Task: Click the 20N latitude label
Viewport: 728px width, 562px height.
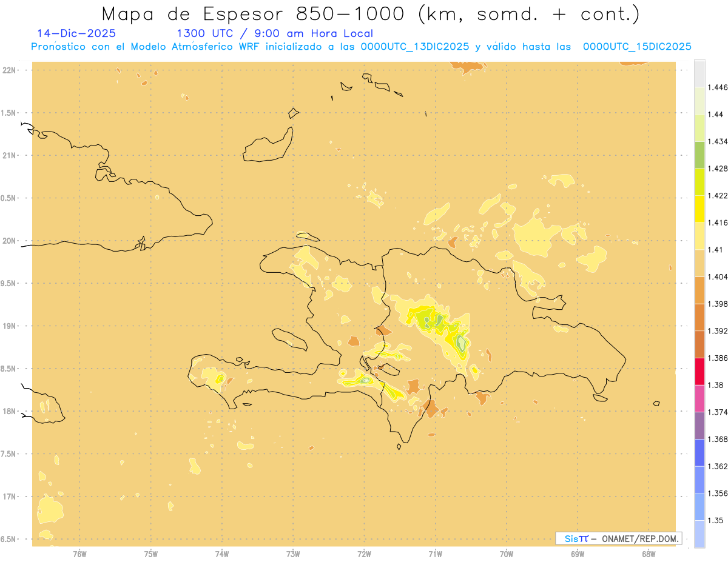Action: point(10,241)
